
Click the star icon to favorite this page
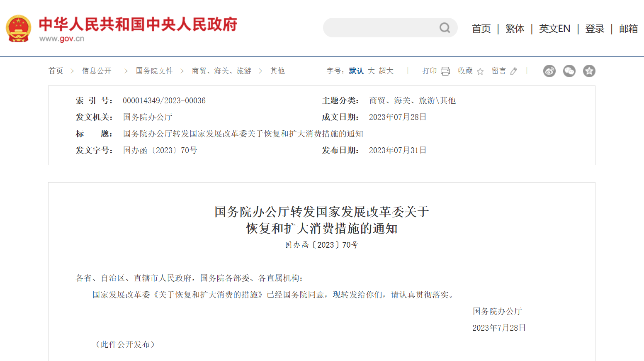click(x=480, y=71)
